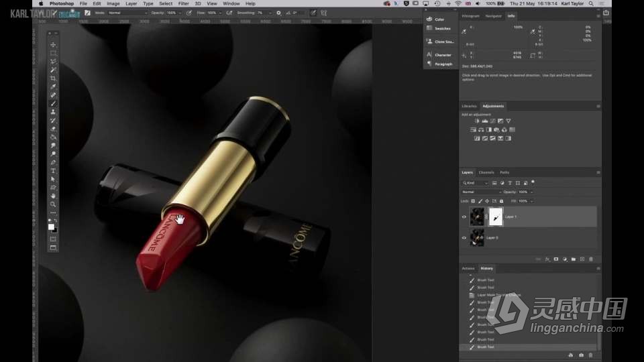Image resolution: width=644 pixels, height=362 pixels.
Task: Select the Dodge tool
Action: click(53, 154)
